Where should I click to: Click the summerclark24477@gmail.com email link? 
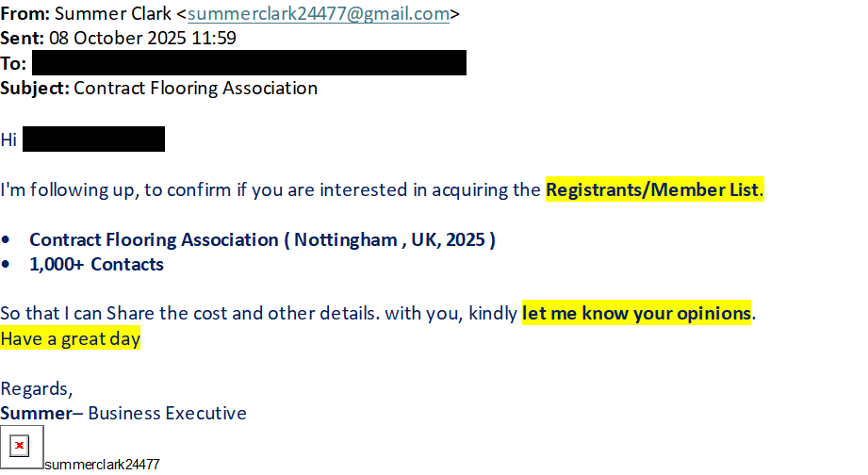[x=319, y=14]
